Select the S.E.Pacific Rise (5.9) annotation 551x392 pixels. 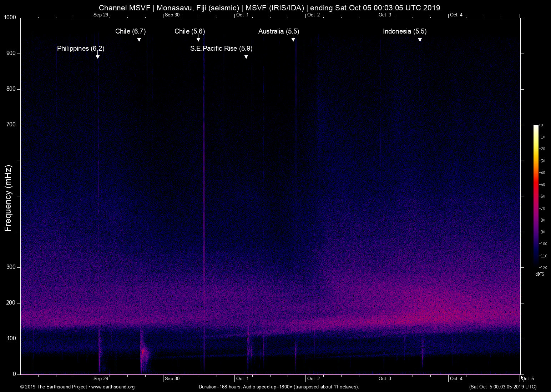point(221,49)
